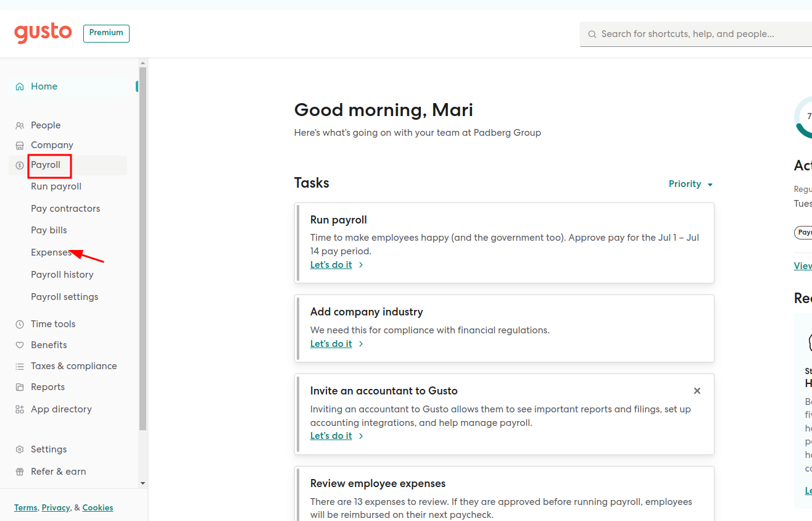
Task: Open the Priority sort dropdown
Action: 690,184
